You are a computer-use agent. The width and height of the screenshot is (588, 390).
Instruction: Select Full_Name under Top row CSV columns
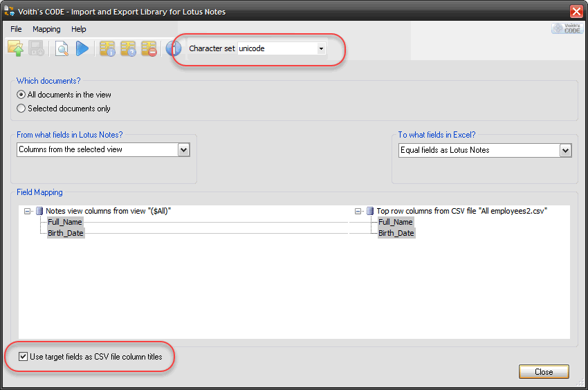pyautogui.click(x=396, y=222)
